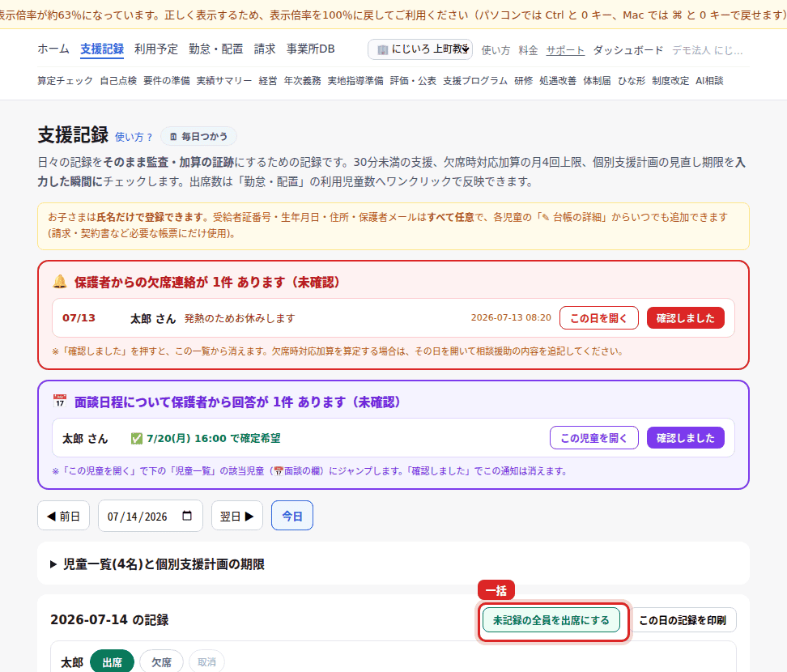Click the 使い方 link in header

496,50
